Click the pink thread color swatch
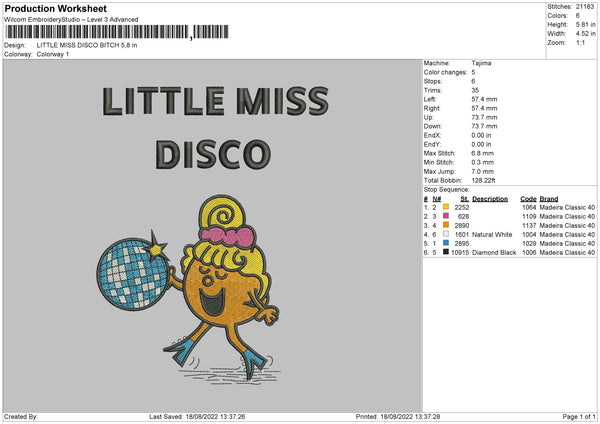600x424 pixels. click(x=446, y=216)
